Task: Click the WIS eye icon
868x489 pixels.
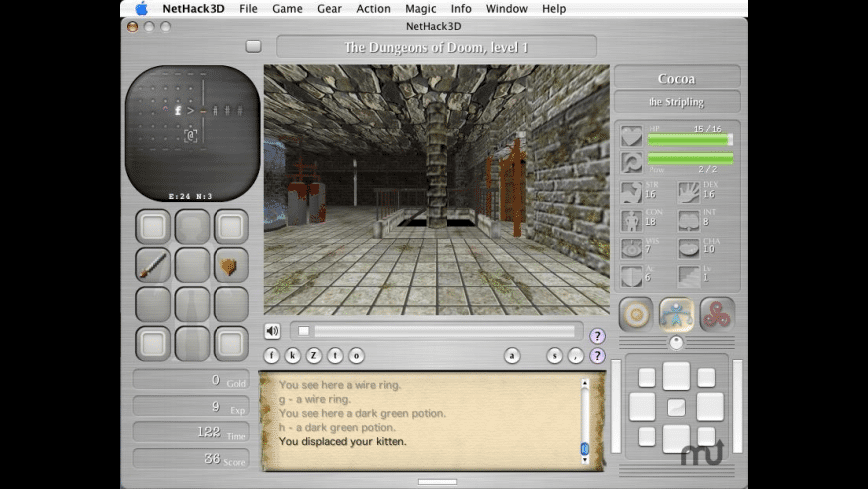Action: 631,248
